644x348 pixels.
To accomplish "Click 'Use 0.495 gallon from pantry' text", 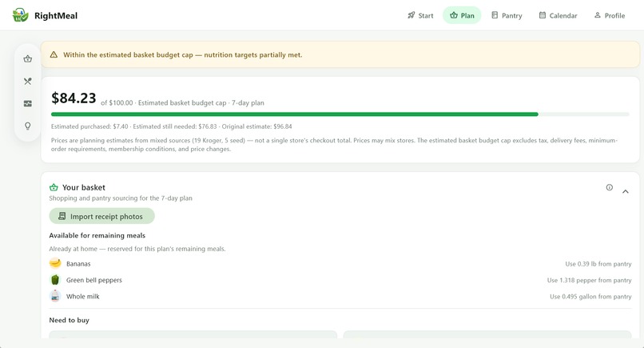I will click(x=590, y=297).
